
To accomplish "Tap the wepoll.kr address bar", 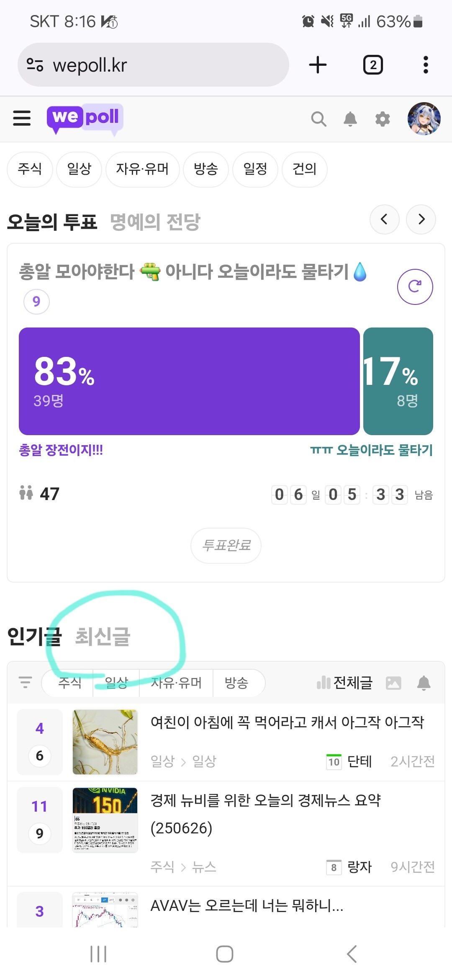I will 153,65.
